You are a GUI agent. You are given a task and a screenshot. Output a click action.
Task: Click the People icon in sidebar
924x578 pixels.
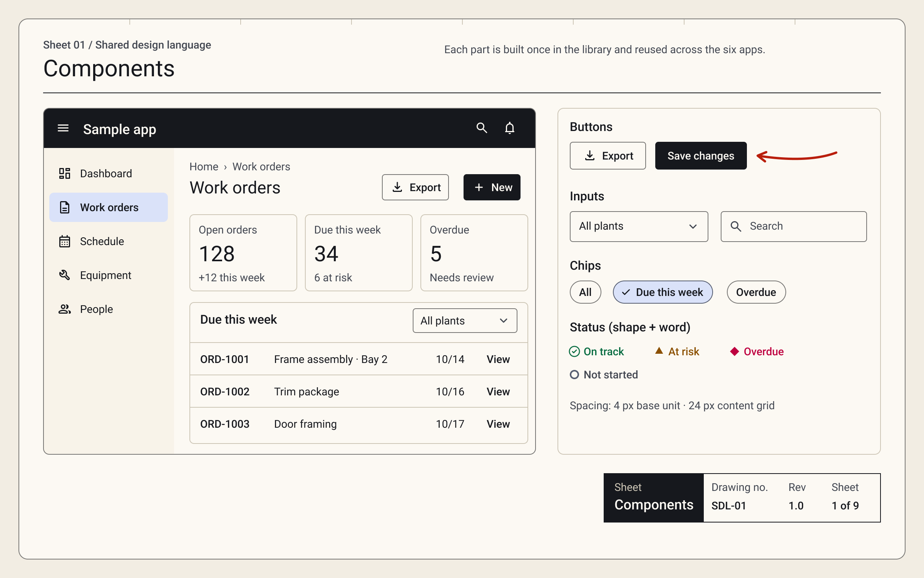click(x=64, y=309)
